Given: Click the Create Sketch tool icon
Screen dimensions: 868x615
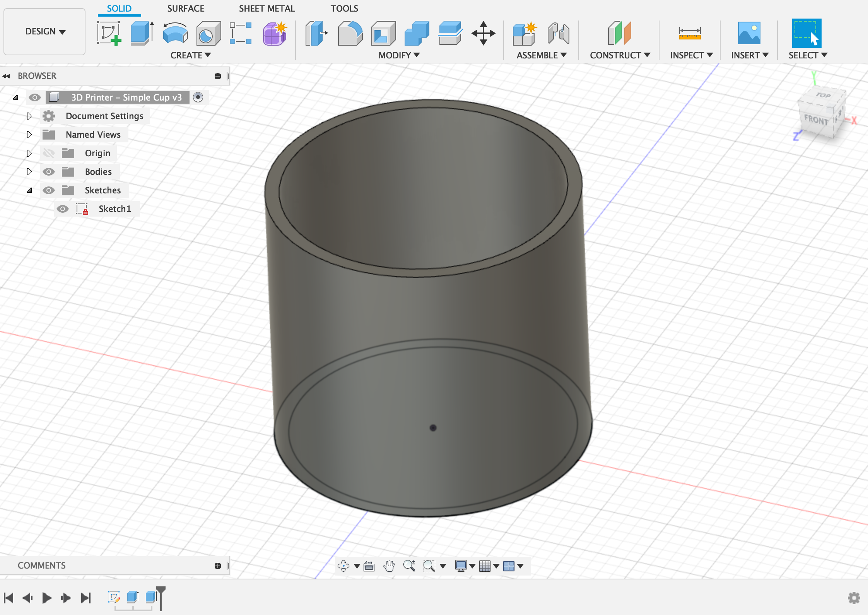Looking at the screenshot, I should (109, 33).
